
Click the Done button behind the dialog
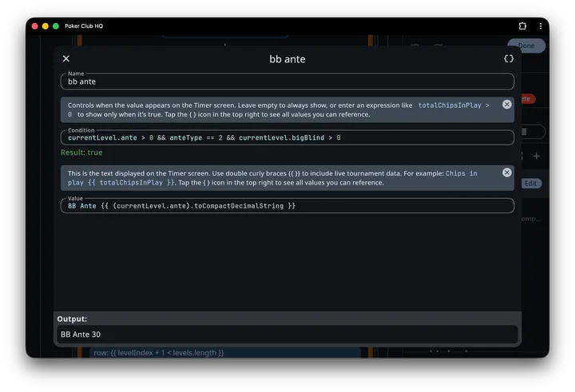pyautogui.click(x=526, y=46)
